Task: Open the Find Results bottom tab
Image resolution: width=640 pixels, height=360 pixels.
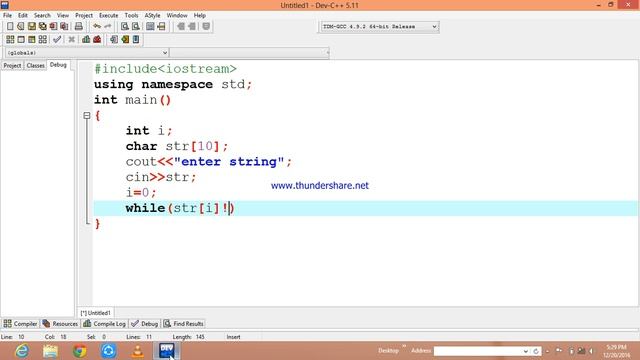Action: [184, 324]
